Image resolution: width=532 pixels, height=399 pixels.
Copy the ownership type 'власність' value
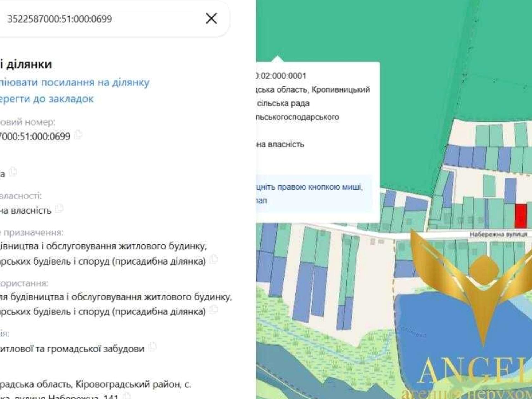[59, 209]
